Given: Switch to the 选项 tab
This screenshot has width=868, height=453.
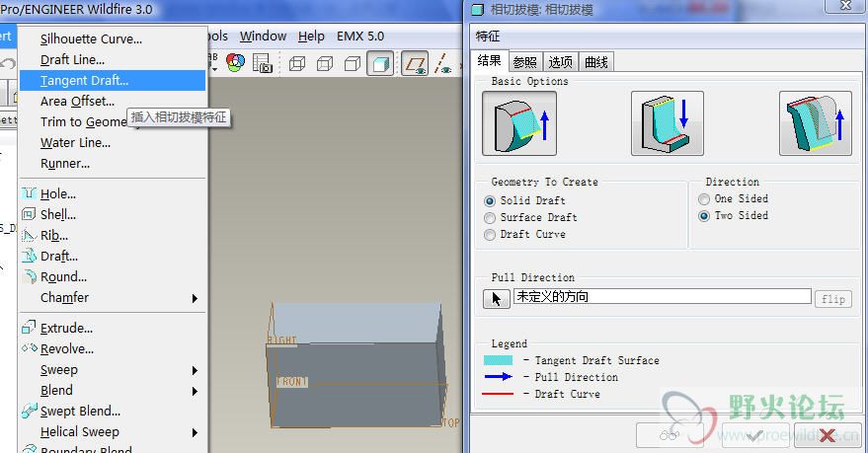Looking at the screenshot, I should pyautogui.click(x=560, y=62).
